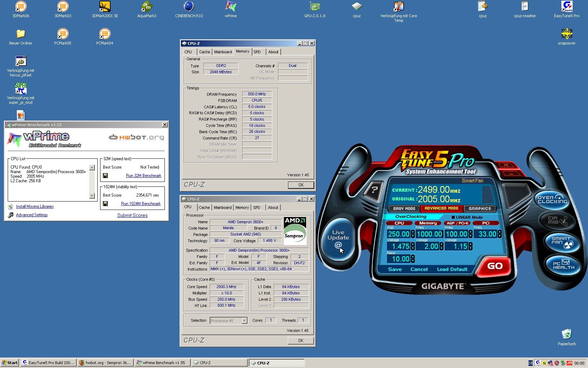Viewport: 588px width, 368px height.
Task: Switch EasyTune to EASY MODE
Action: click(x=404, y=209)
